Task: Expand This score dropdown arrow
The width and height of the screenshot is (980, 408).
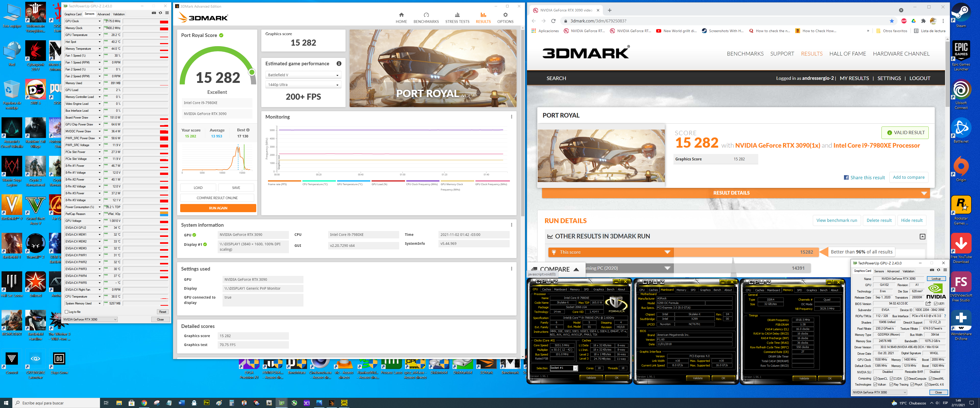Action: (x=667, y=252)
